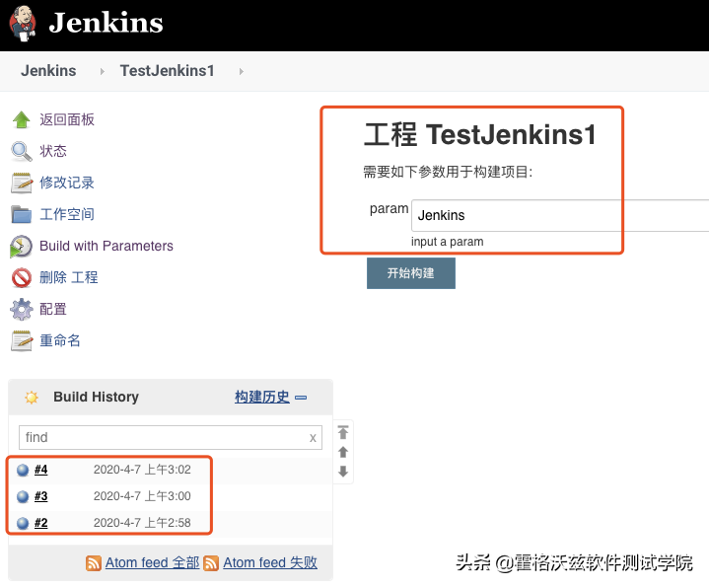Click RSS icon beside Atom feed 全部
Image resolution: width=709 pixels, height=588 pixels.
point(94,563)
